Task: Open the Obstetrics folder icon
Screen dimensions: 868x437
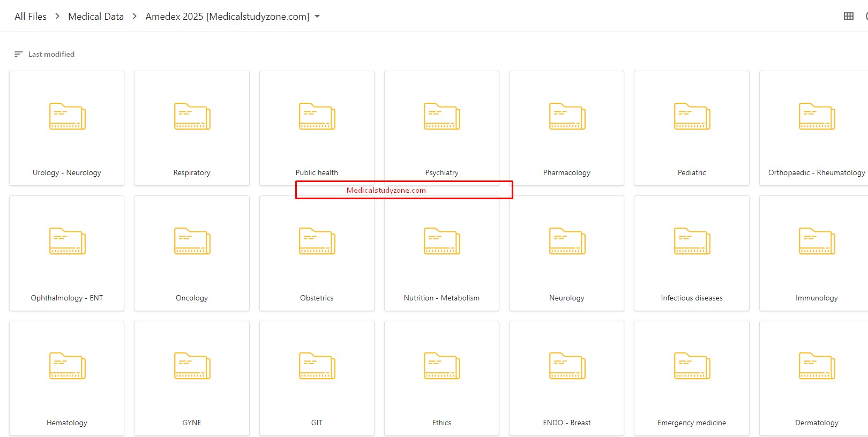Action: point(317,241)
